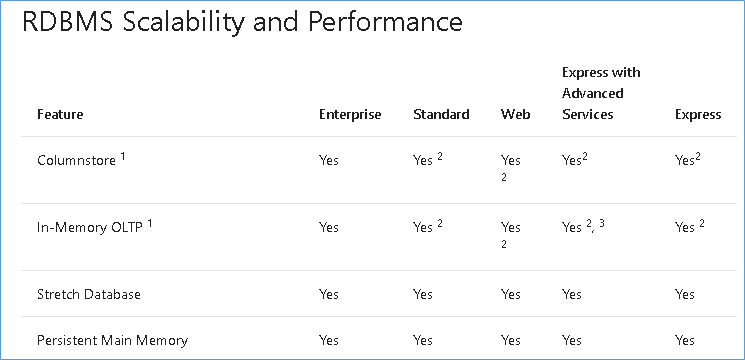Select the Feature column header
The width and height of the screenshot is (745, 360).
click(x=60, y=114)
